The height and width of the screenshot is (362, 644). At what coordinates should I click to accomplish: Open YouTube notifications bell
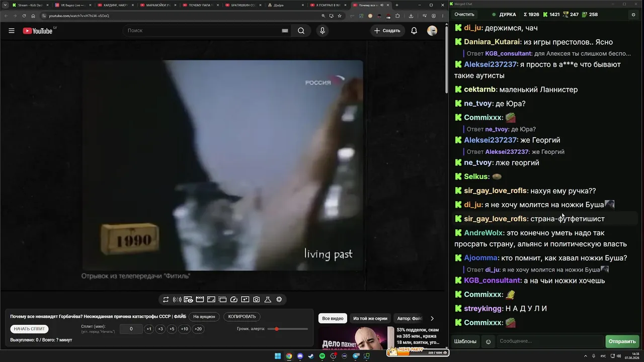[x=414, y=31]
